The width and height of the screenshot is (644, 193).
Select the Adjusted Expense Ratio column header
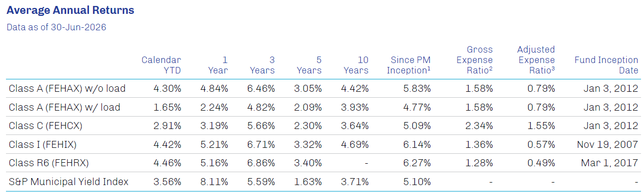coord(536,60)
